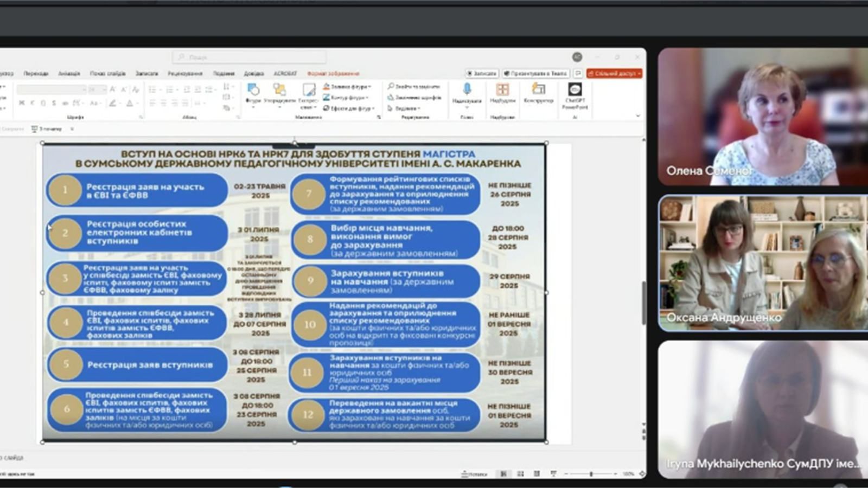Toggle bold Ж formatting
This screenshot has width=868, height=488.
click(22, 102)
